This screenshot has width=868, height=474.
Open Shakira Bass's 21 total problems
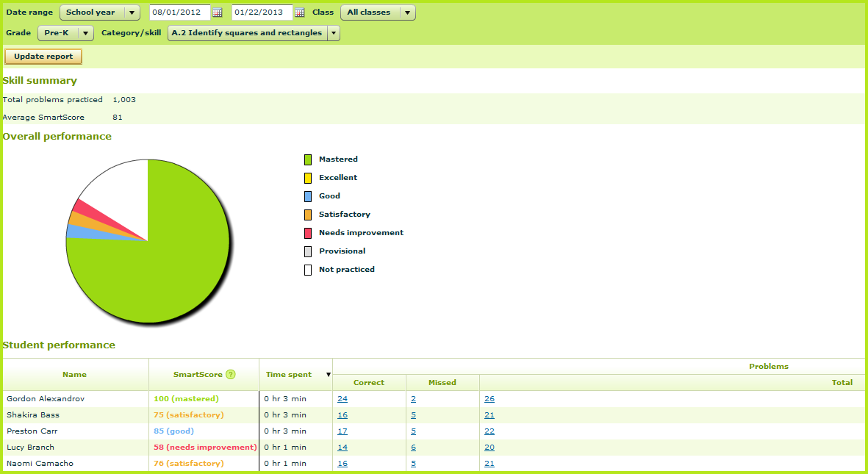tap(489, 414)
